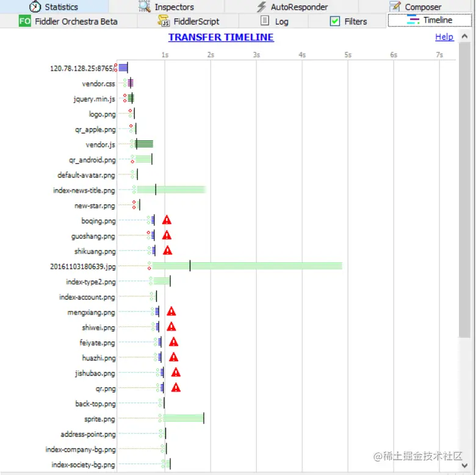Click warning icon beside feiyate.png

click(x=173, y=342)
